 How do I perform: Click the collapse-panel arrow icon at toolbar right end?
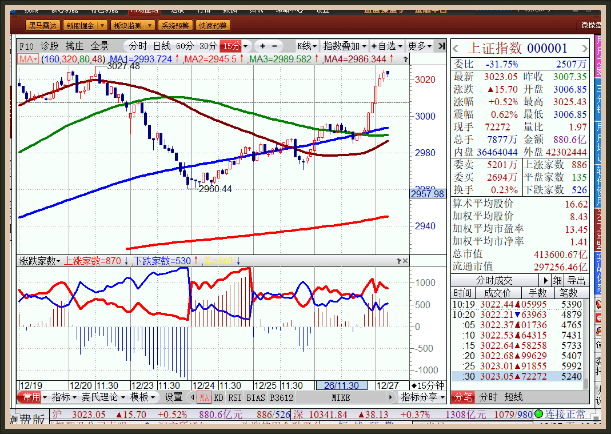click(x=441, y=46)
